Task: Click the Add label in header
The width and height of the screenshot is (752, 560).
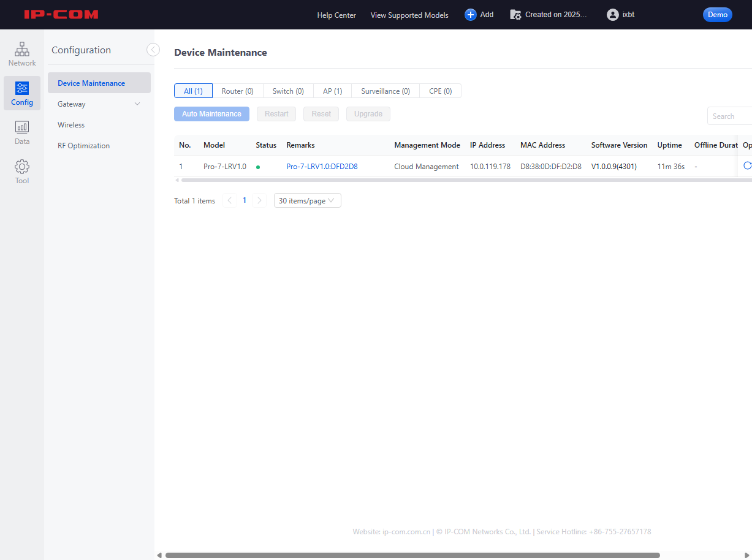Action: pyautogui.click(x=487, y=15)
